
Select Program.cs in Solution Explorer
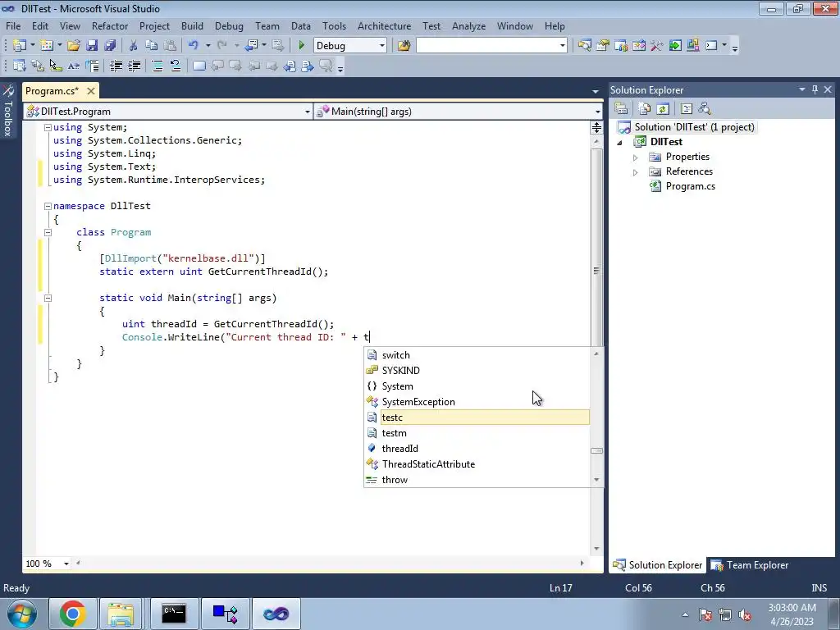[690, 186]
